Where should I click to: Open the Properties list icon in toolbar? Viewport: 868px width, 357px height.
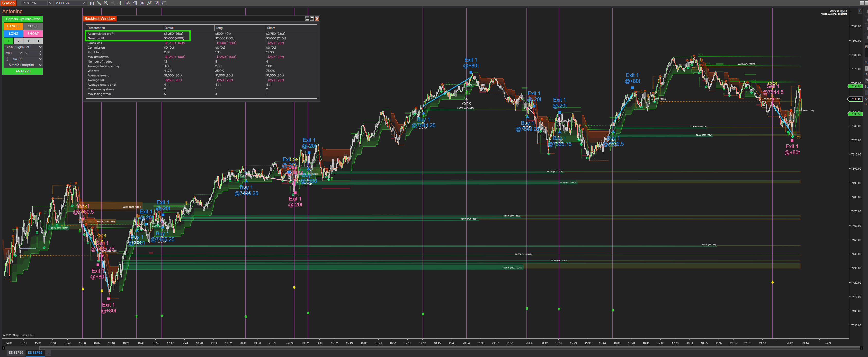coord(164,3)
